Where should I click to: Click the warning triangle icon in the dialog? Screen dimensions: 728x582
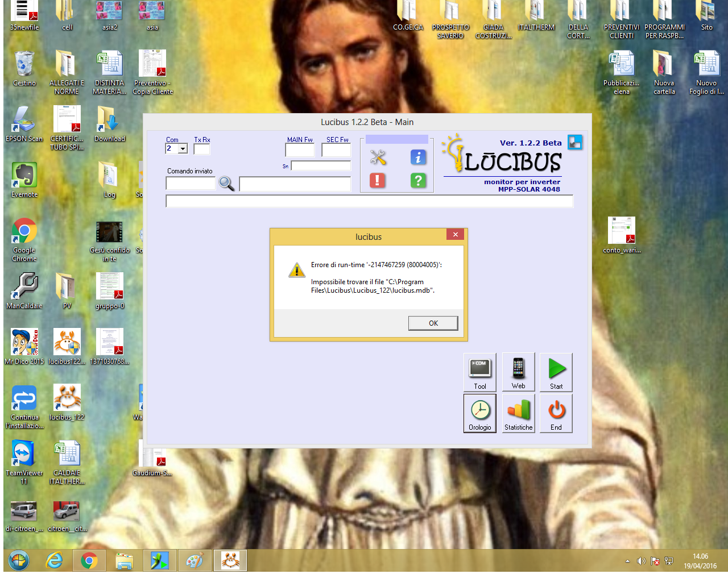tap(297, 269)
